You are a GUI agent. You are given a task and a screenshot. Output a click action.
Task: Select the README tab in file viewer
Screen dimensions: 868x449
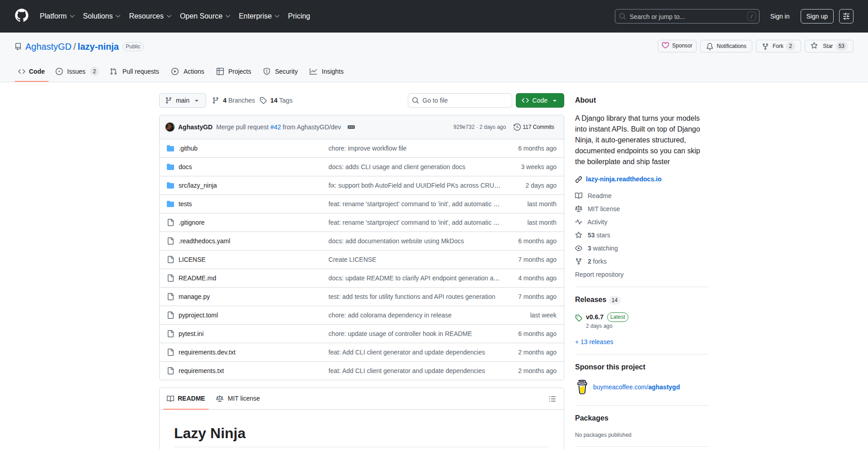tap(186, 398)
